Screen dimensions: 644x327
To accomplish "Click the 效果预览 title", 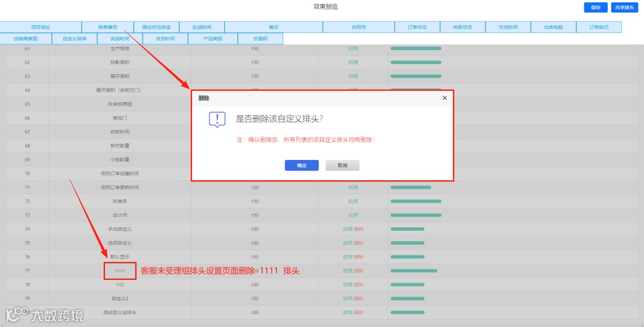I will [326, 7].
